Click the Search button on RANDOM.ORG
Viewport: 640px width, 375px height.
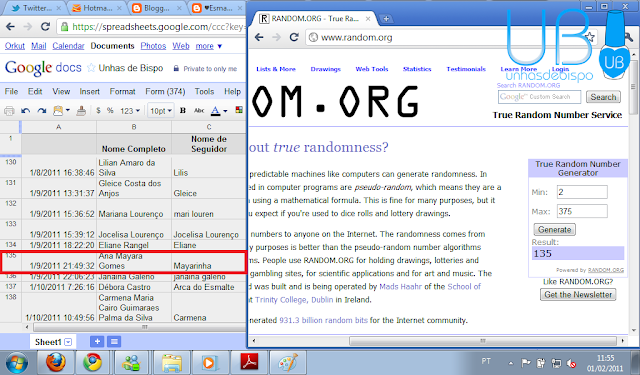(x=603, y=97)
